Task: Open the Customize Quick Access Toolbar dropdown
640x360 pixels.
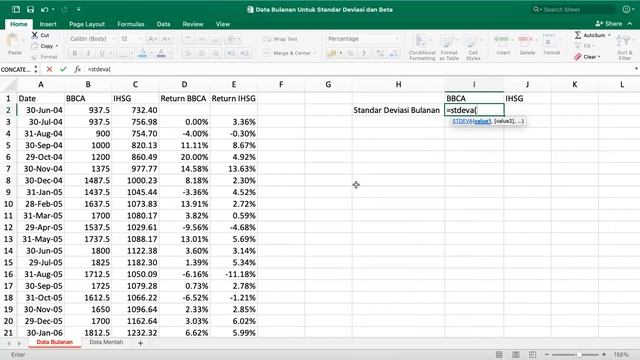Action: pos(78,9)
